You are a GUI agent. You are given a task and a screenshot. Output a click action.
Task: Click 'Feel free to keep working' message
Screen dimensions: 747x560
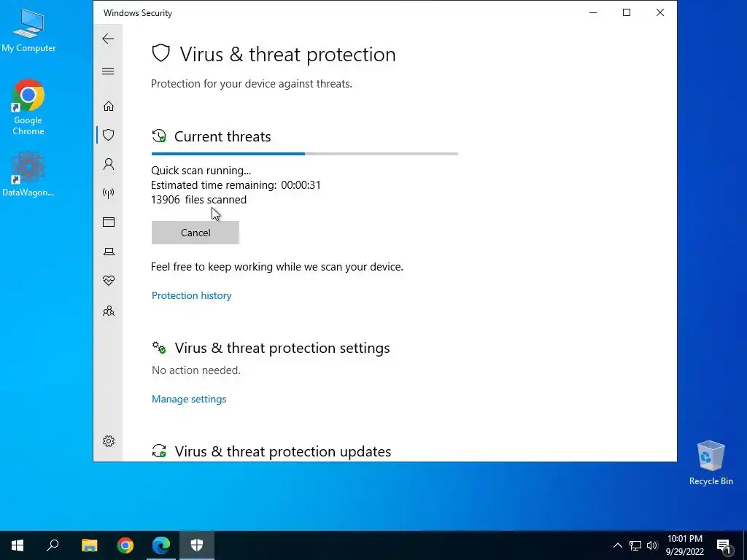pos(276,267)
